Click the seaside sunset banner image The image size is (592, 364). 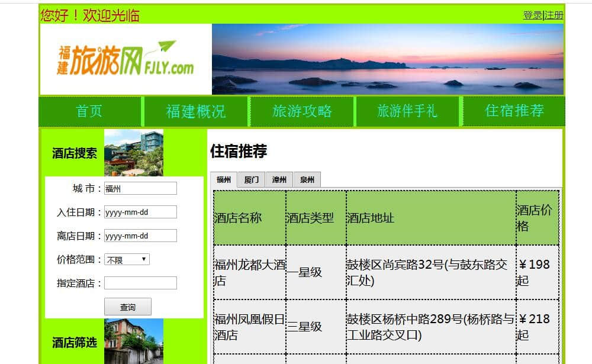[387, 59]
